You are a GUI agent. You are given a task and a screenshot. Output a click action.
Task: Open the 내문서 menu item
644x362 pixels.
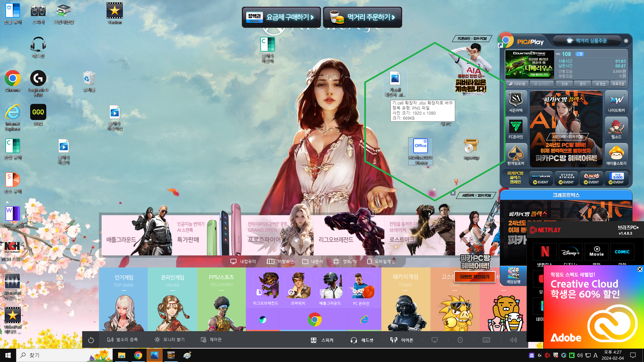click(313, 261)
